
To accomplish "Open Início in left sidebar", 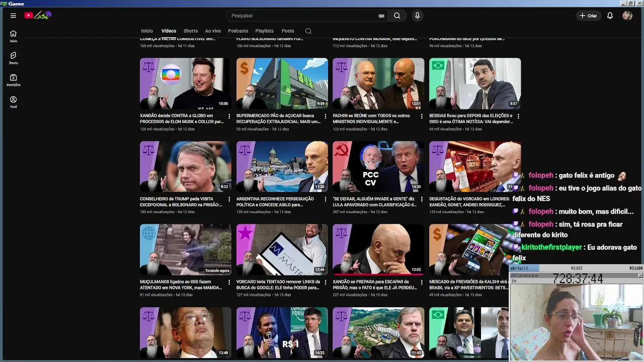I will [13, 36].
